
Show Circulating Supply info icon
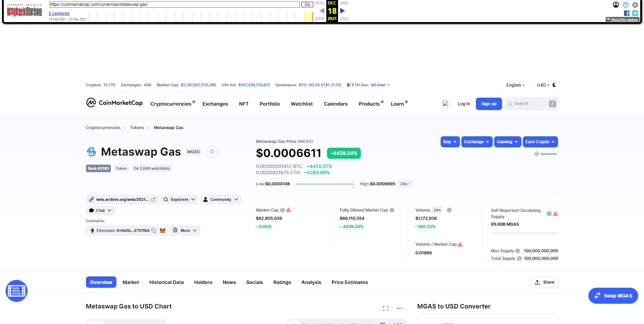549,214
